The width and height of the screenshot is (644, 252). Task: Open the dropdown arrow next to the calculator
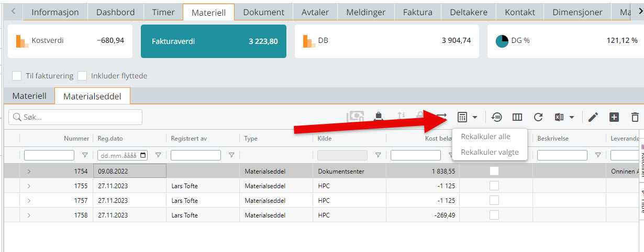pyautogui.click(x=475, y=117)
